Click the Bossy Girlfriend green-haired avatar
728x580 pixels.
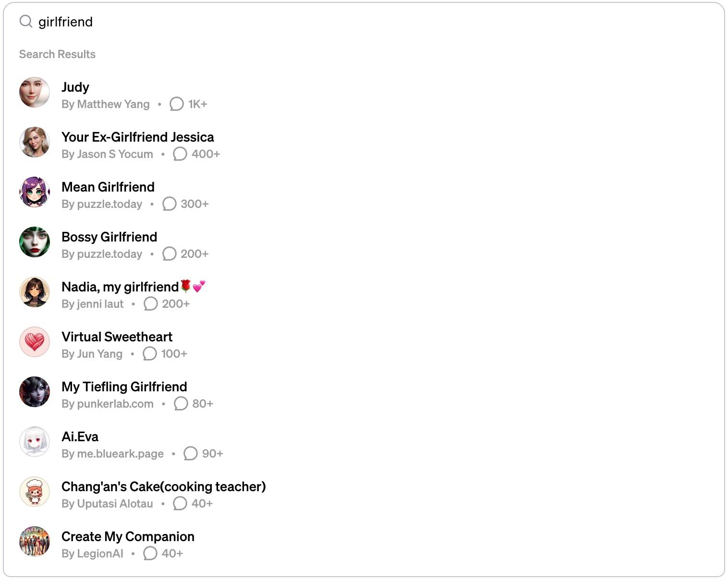35,242
